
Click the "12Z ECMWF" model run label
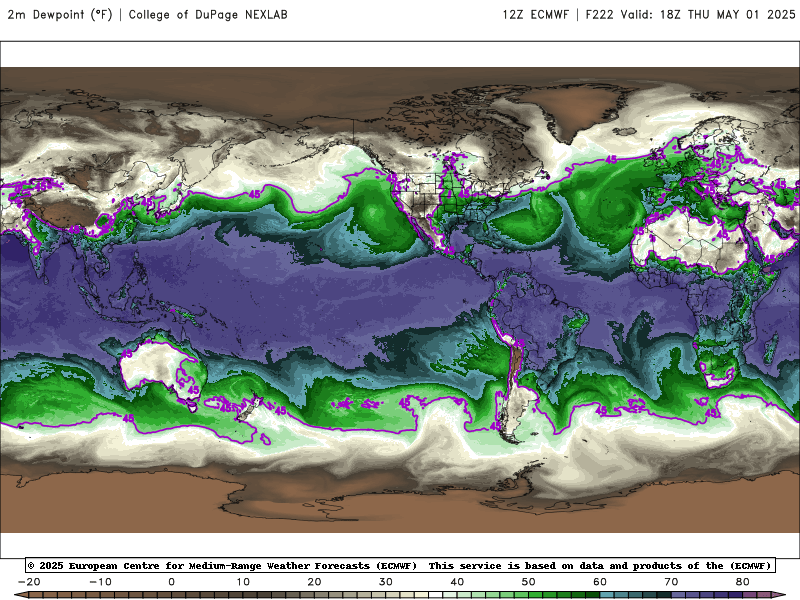535,14
